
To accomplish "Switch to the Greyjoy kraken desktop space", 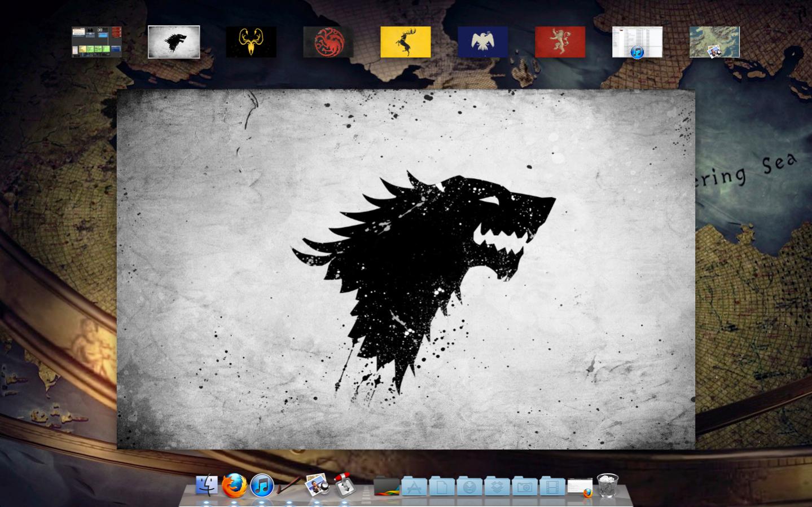I will tap(251, 42).
